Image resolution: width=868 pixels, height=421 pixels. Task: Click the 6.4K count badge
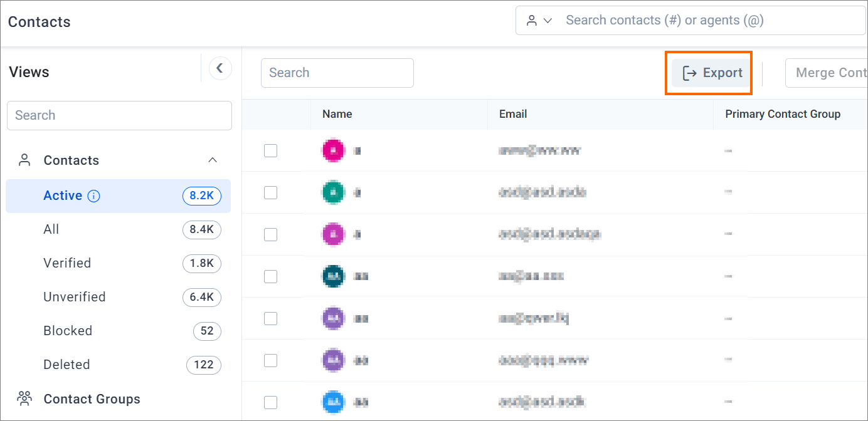pyautogui.click(x=202, y=298)
